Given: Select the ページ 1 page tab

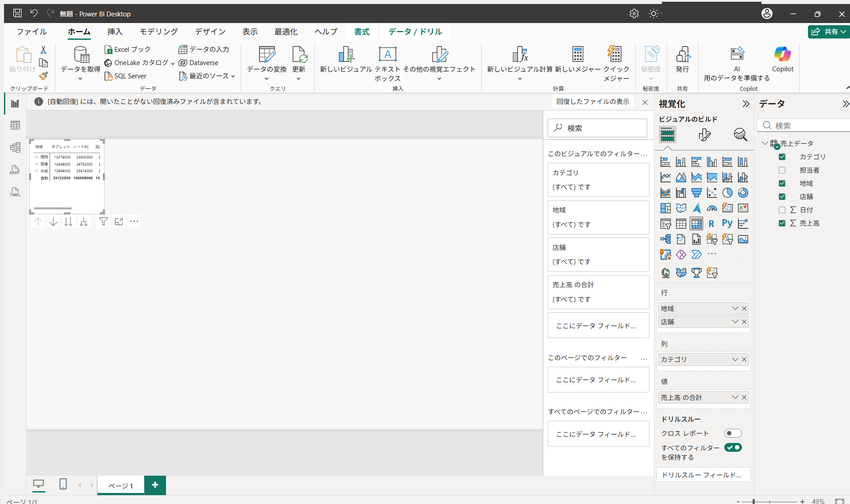Looking at the screenshot, I should click(x=121, y=485).
